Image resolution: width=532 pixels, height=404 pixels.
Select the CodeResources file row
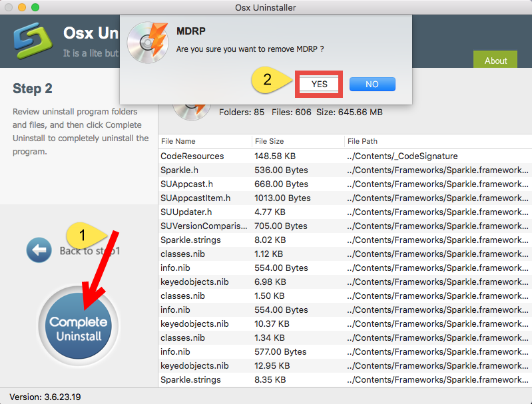coord(345,156)
